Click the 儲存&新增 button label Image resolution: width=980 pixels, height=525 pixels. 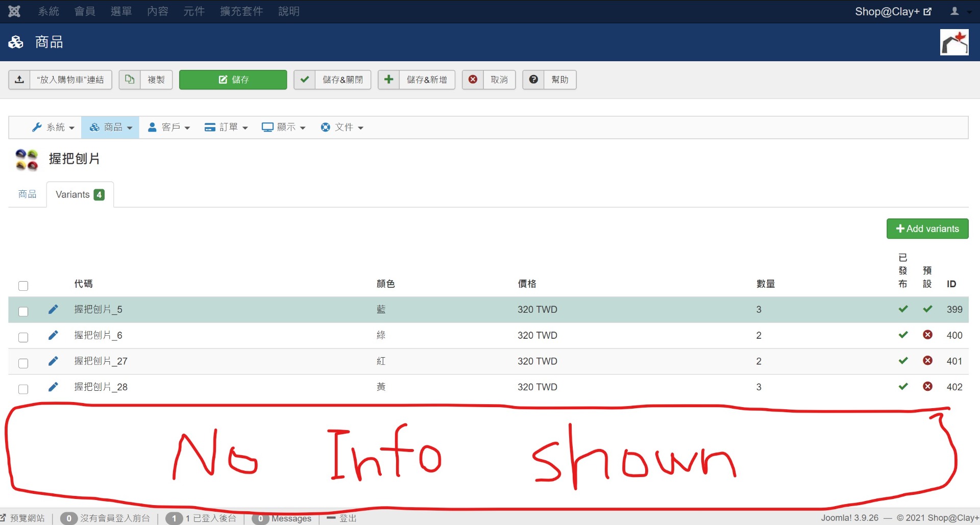(x=427, y=80)
